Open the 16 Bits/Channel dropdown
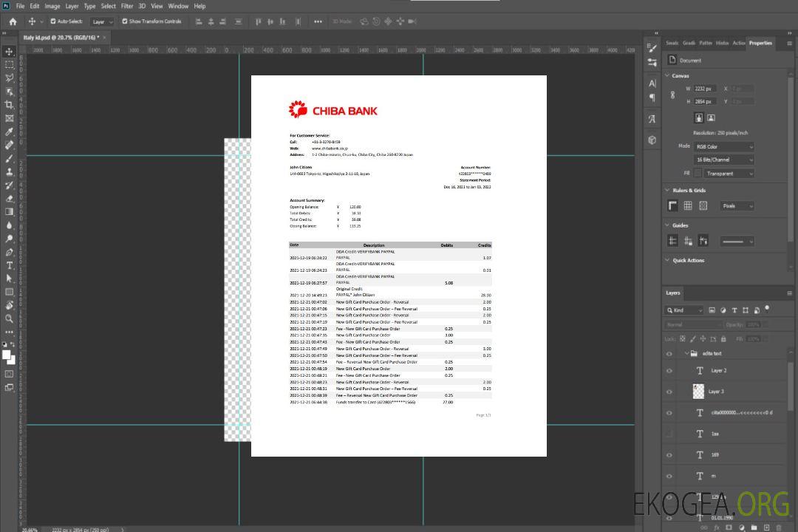Image resolution: width=798 pixels, height=532 pixels. [x=724, y=160]
